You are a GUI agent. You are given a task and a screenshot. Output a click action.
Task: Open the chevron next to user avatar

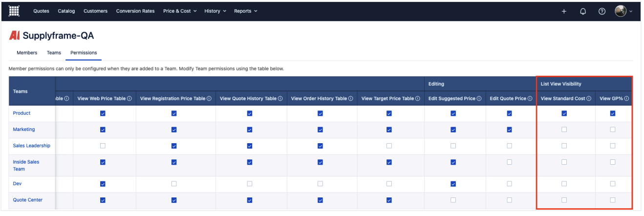tap(631, 11)
